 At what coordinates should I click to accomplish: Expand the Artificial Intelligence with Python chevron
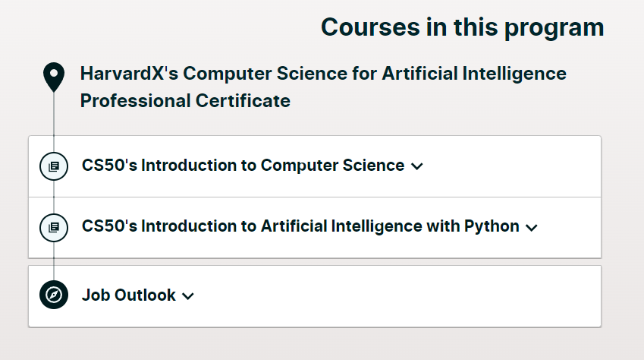(x=531, y=227)
